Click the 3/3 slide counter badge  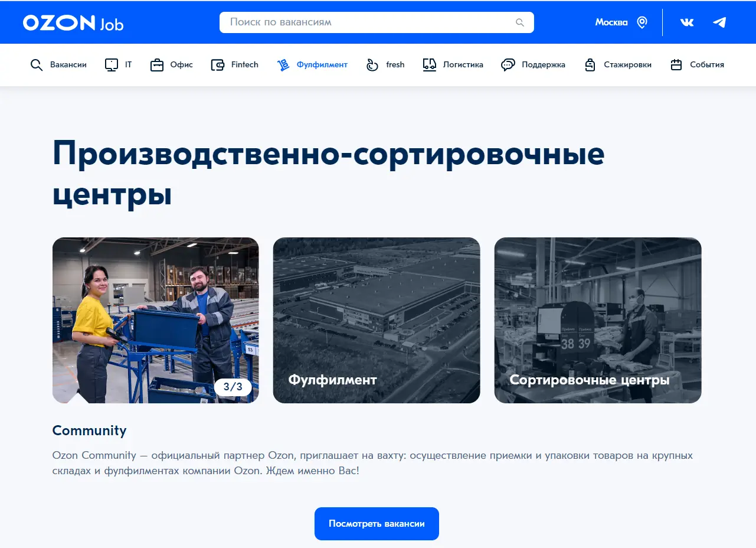click(233, 387)
